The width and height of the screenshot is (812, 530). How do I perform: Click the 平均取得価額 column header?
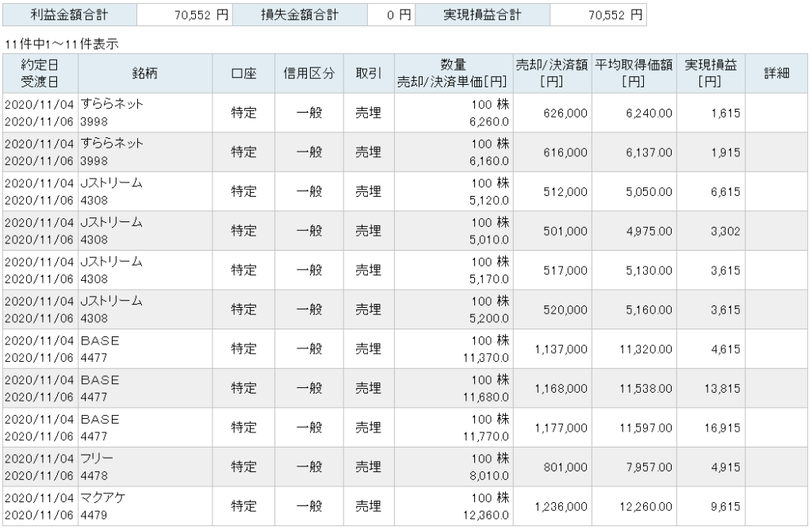[634, 74]
